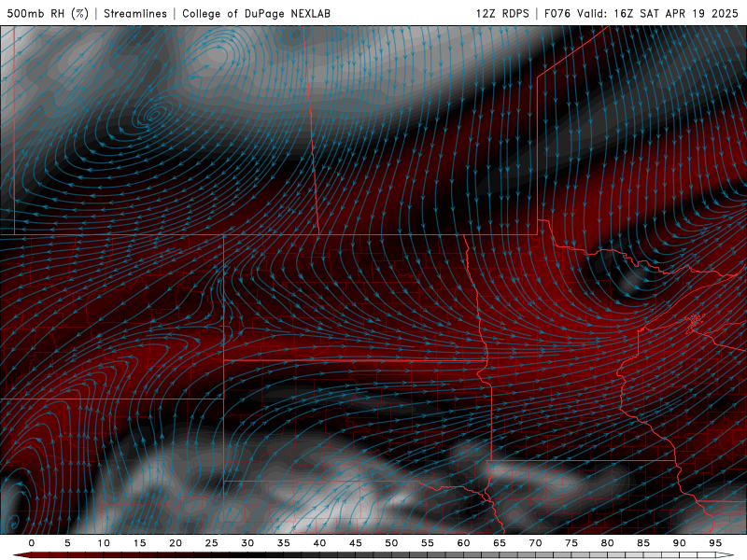Click the '500mb RH (%)' title text
747x560 pixels.
click(x=48, y=13)
